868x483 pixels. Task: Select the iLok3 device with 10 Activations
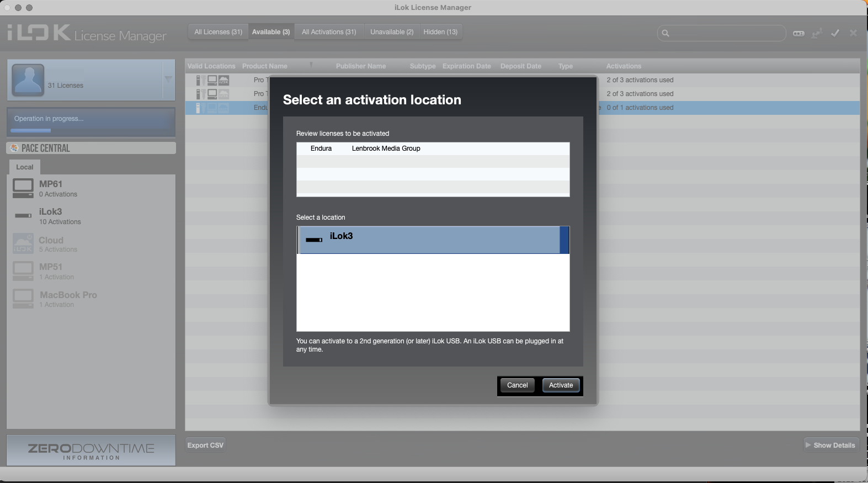tap(91, 216)
